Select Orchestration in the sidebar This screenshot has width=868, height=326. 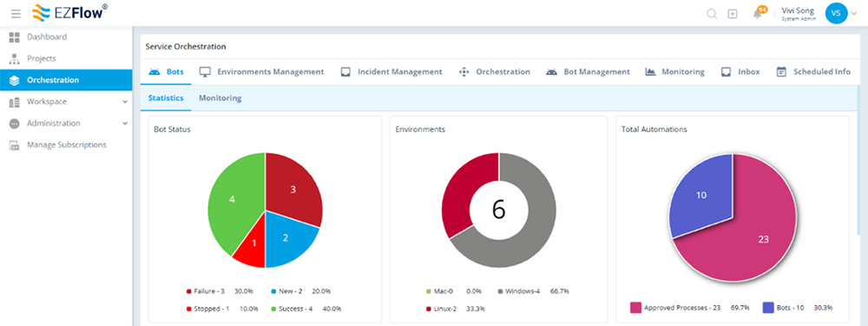tap(66, 80)
